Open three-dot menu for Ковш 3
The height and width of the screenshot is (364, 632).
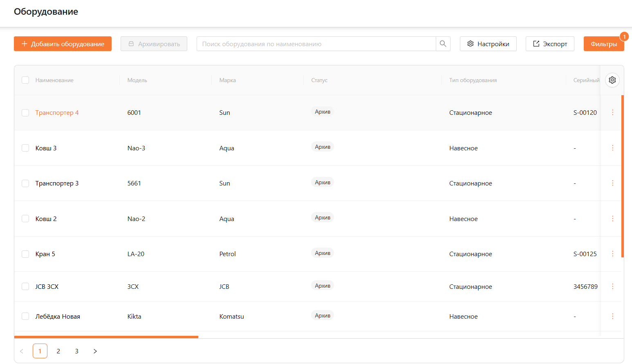tap(612, 148)
